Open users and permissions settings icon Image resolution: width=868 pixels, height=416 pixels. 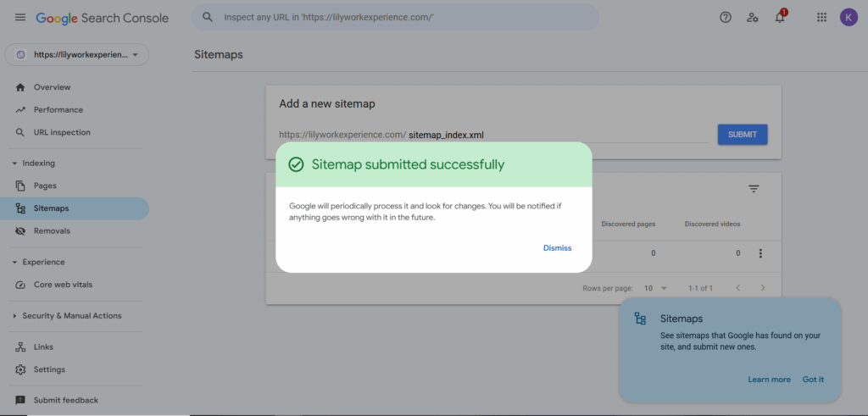click(x=753, y=17)
